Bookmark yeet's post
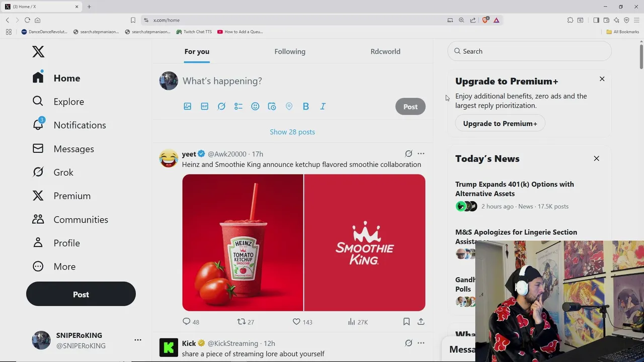Viewport: 644px width, 362px height. pos(407,322)
